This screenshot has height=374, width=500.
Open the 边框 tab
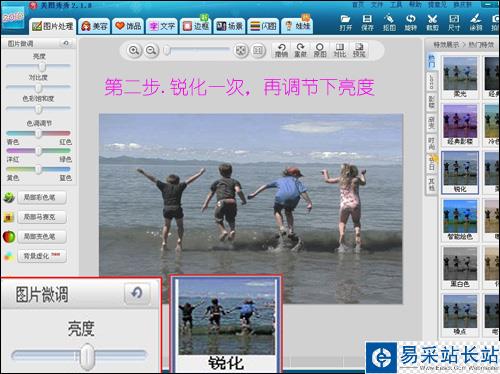coord(195,26)
